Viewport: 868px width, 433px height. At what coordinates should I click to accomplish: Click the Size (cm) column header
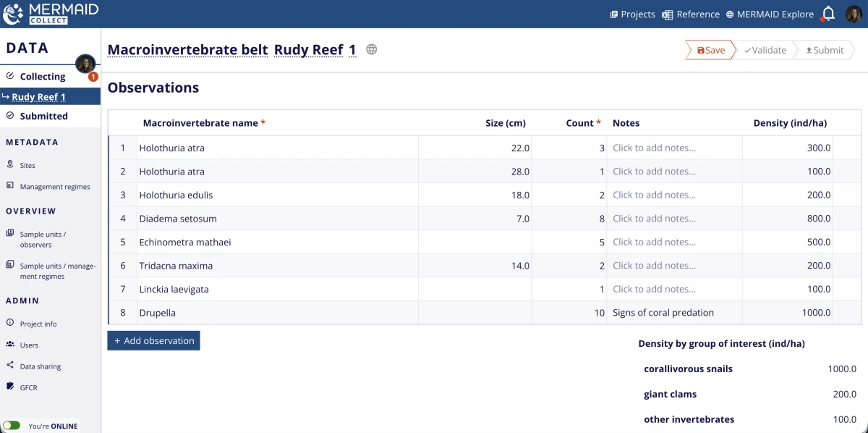click(506, 123)
